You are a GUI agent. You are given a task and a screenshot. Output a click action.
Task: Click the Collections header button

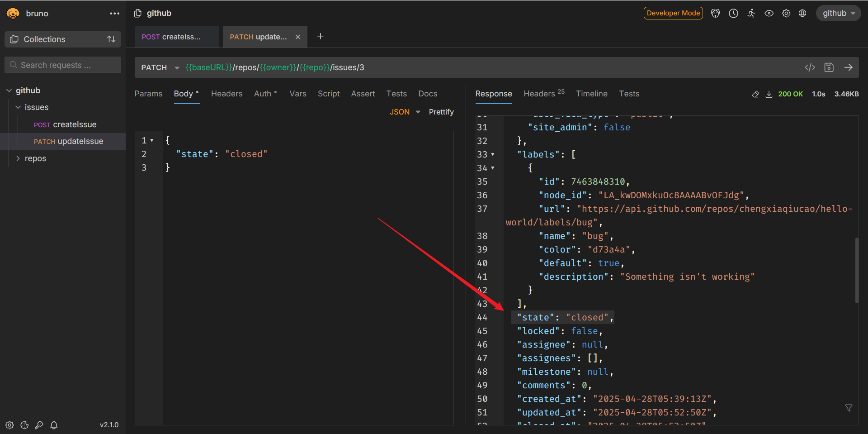(63, 39)
